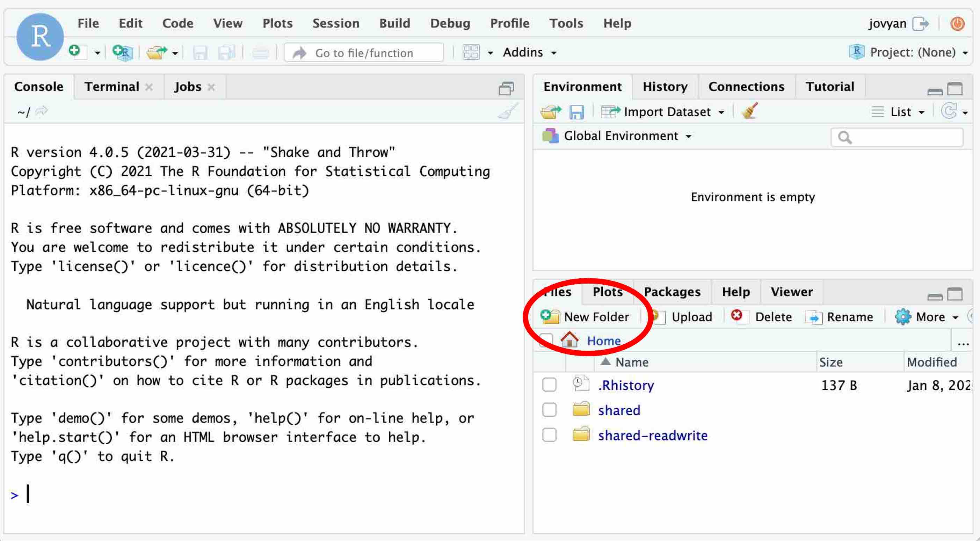Click the red Delete icon in Files pane
This screenshot has width=980, height=541.
tap(736, 315)
